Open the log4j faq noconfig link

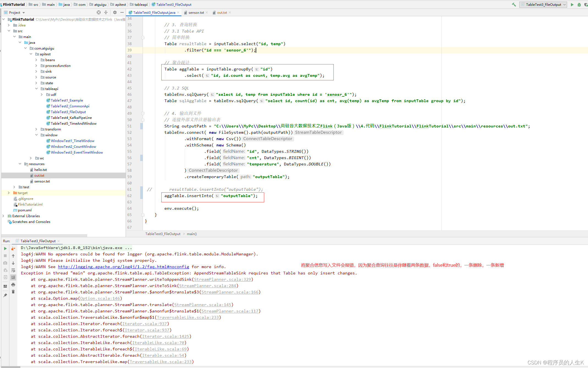pos(123,267)
